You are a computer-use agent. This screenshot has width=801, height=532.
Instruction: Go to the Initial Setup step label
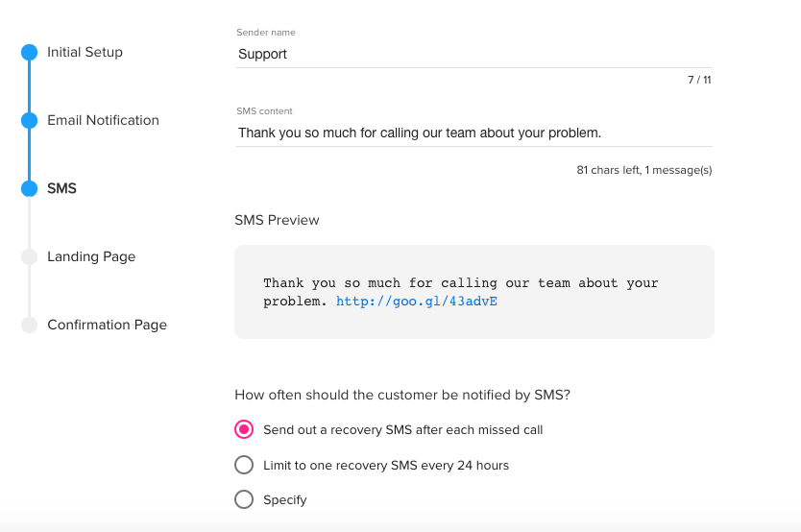click(85, 52)
